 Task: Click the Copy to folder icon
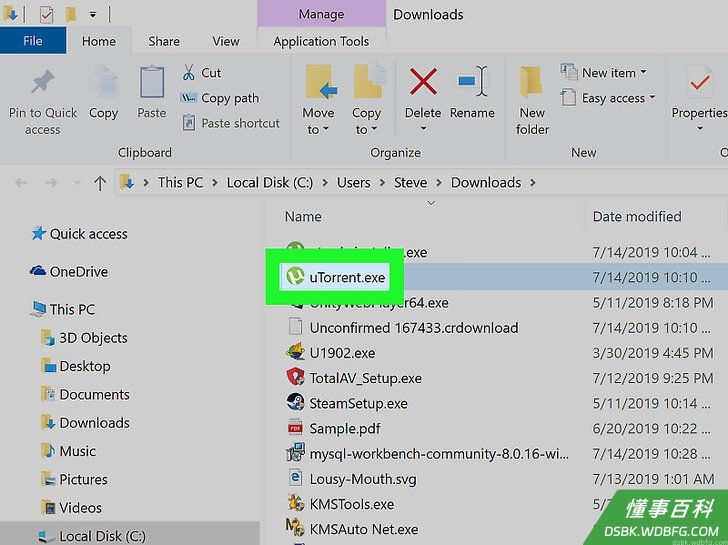click(x=369, y=82)
